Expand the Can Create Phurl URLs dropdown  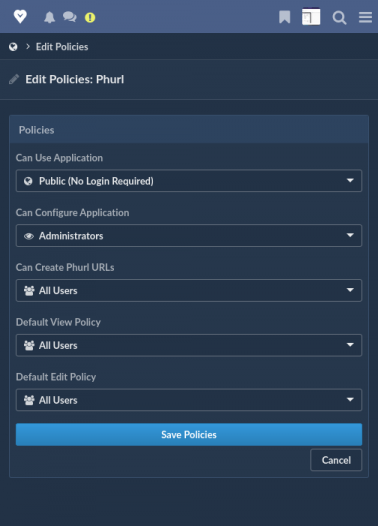coord(189,290)
